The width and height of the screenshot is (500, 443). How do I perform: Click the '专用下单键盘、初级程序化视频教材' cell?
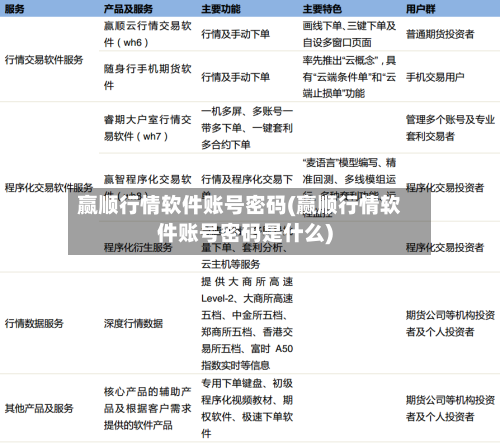click(247, 408)
